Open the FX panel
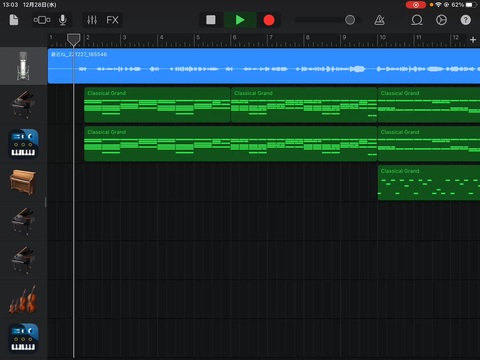 [112, 20]
